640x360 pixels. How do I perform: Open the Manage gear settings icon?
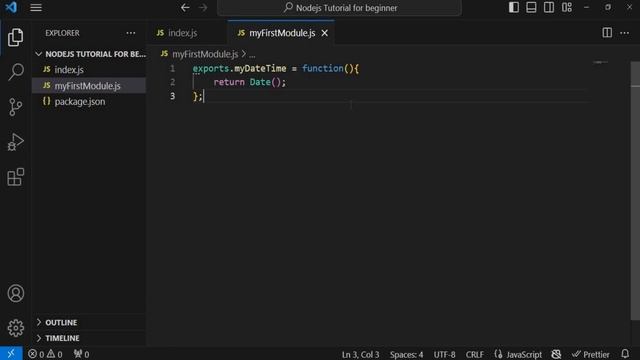pos(16,328)
